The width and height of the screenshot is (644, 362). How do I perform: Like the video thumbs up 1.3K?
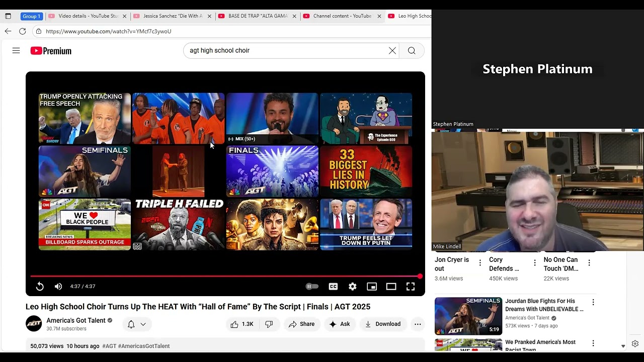point(242,324)
